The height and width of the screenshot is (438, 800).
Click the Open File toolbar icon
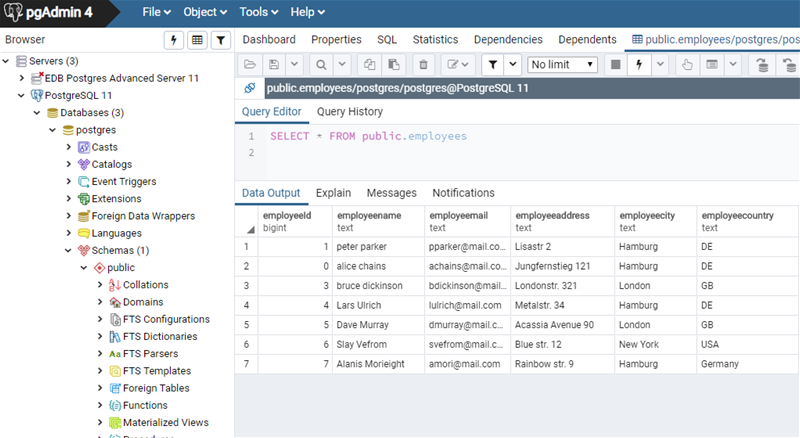coord(251,65)
